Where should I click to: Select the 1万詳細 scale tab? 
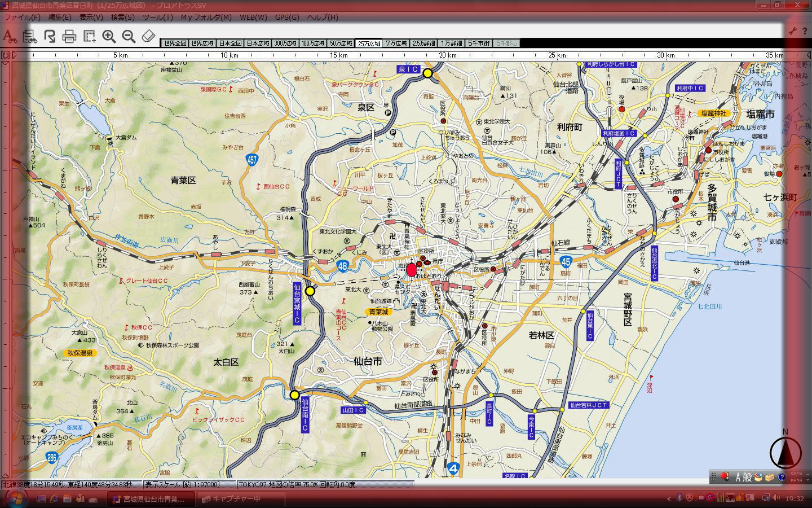pyautogui.click(x=452, y=43)
